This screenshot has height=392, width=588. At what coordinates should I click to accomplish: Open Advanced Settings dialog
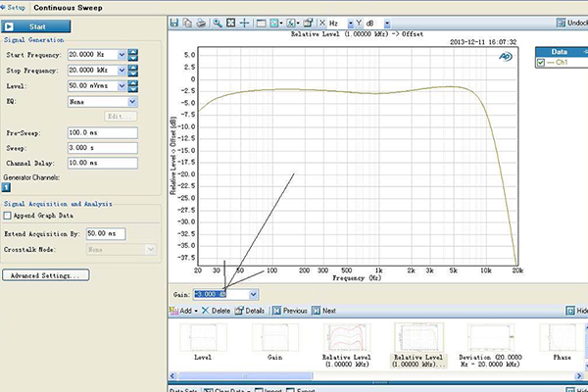(46, 276)
